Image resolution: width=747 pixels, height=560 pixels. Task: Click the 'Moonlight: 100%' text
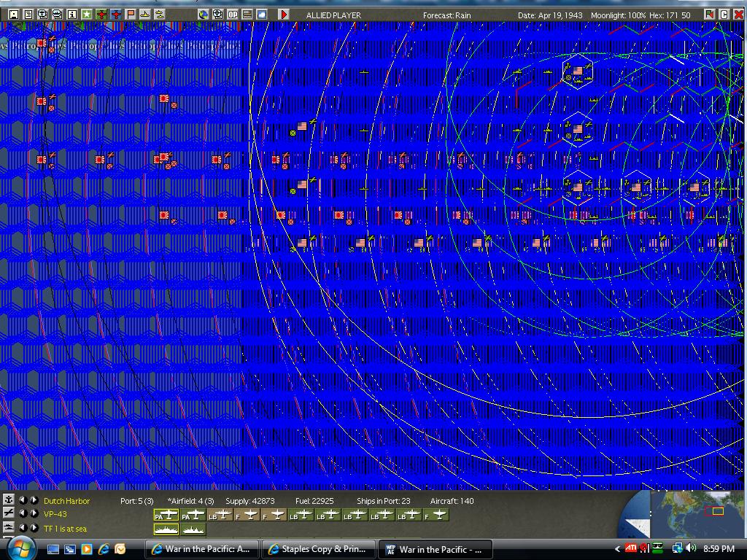(619, 15)
